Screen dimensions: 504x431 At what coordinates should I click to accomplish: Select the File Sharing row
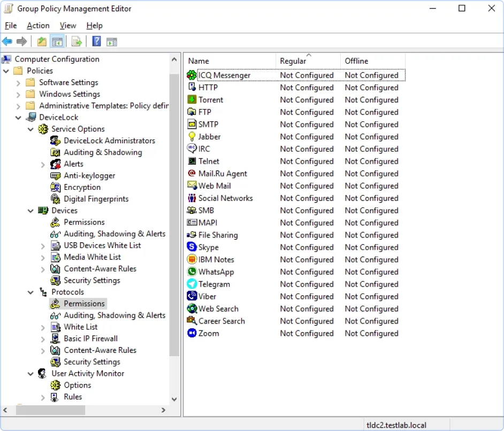pos(296,235)
